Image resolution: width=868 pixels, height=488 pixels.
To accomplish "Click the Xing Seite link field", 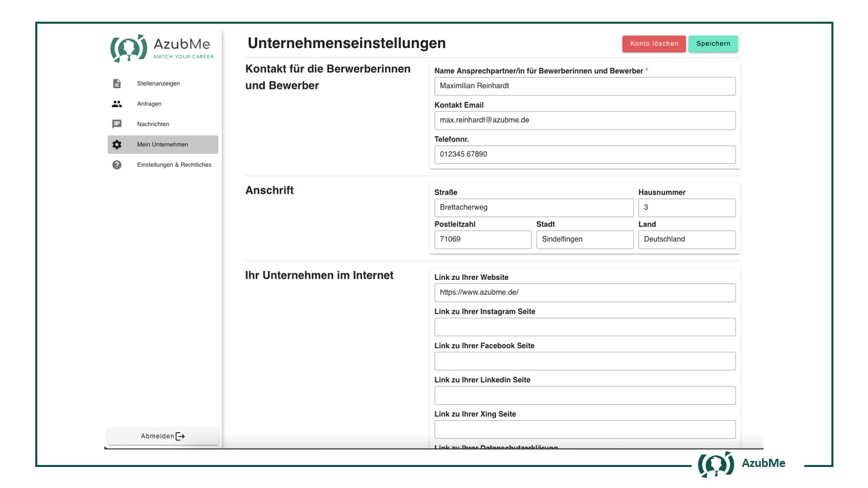I will [585, 430].
